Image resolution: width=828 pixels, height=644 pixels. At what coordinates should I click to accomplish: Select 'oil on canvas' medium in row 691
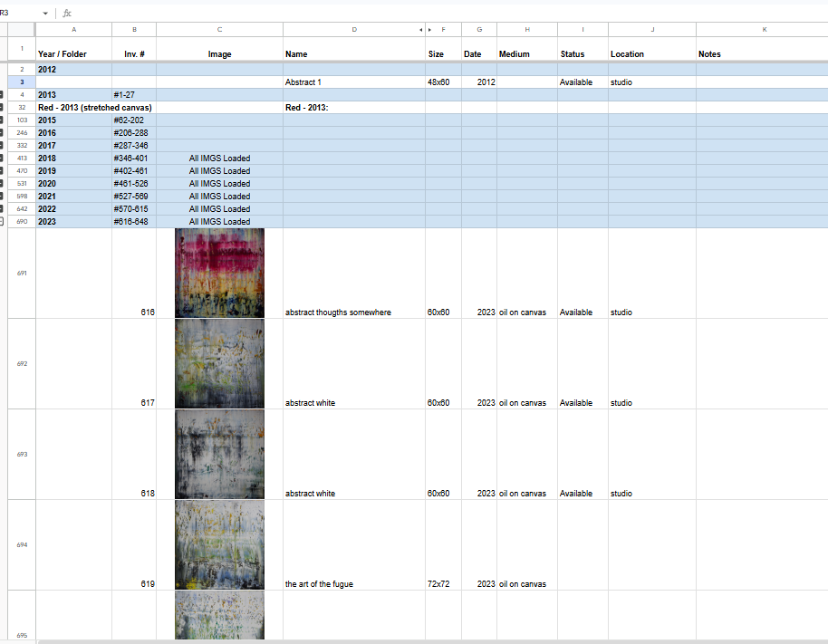(x=527, y=273)
